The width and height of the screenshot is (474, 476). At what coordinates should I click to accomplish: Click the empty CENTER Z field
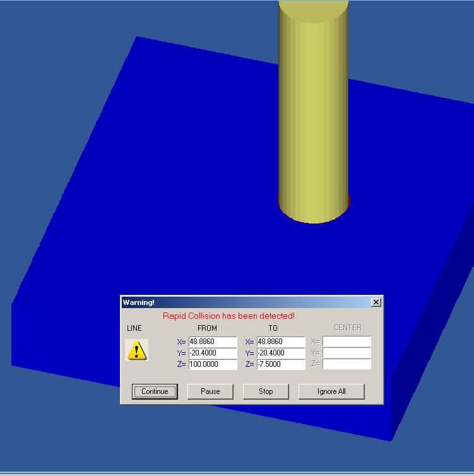pos(347,364)
